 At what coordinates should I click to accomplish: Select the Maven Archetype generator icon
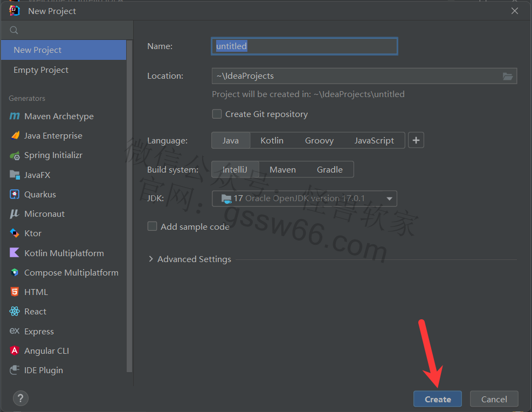15,116
